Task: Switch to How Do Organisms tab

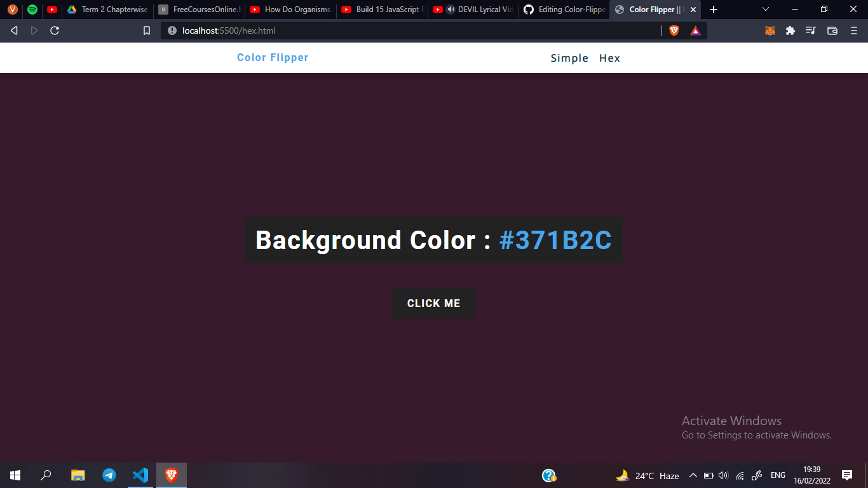Action: (290, 10)
